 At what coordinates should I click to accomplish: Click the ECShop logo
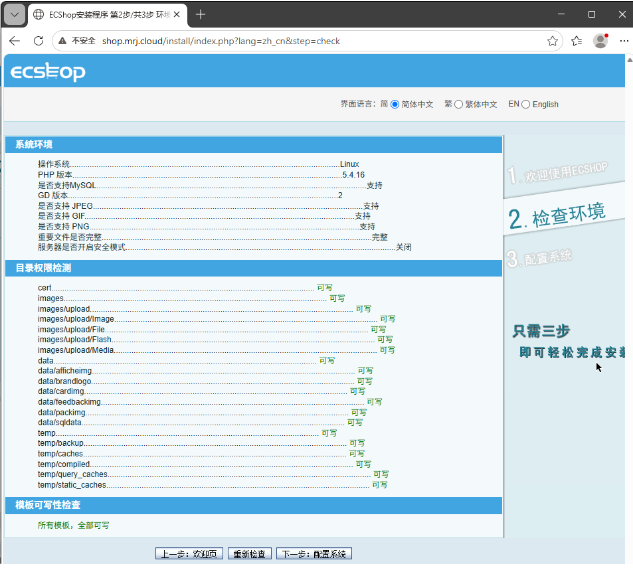point(48,72)
